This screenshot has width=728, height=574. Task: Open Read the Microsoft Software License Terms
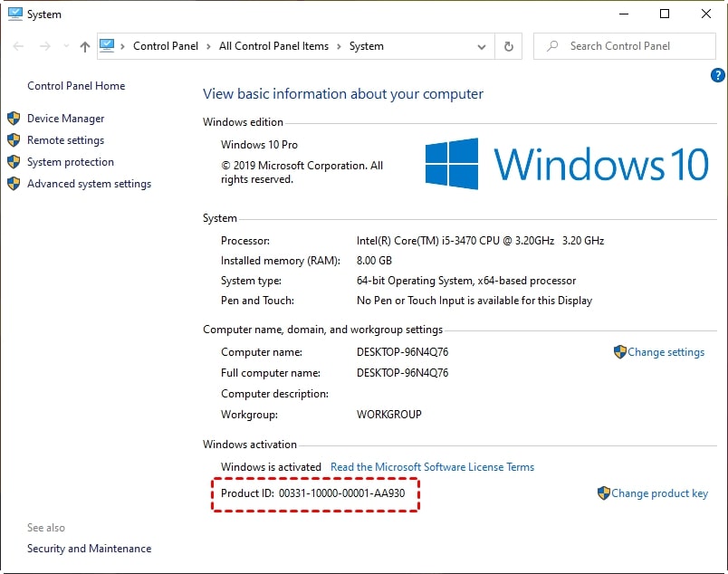click(x=433, y=466)
